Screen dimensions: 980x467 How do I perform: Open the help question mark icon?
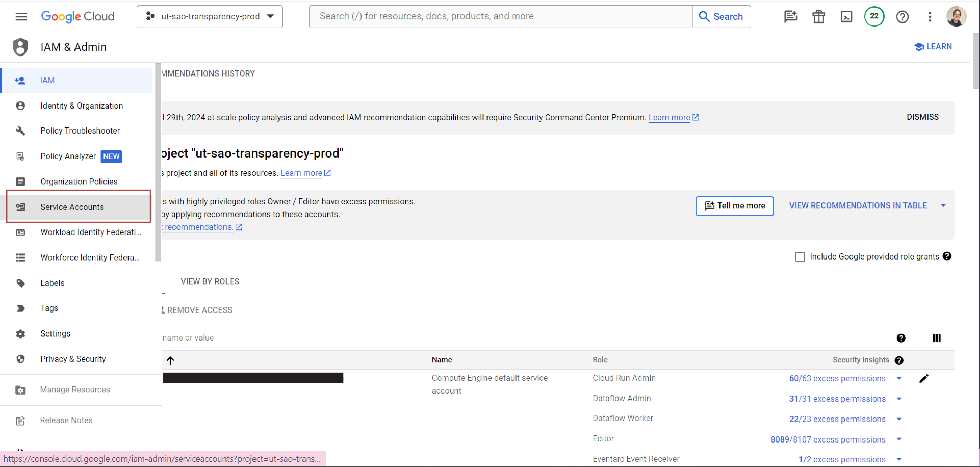[902, 16]
